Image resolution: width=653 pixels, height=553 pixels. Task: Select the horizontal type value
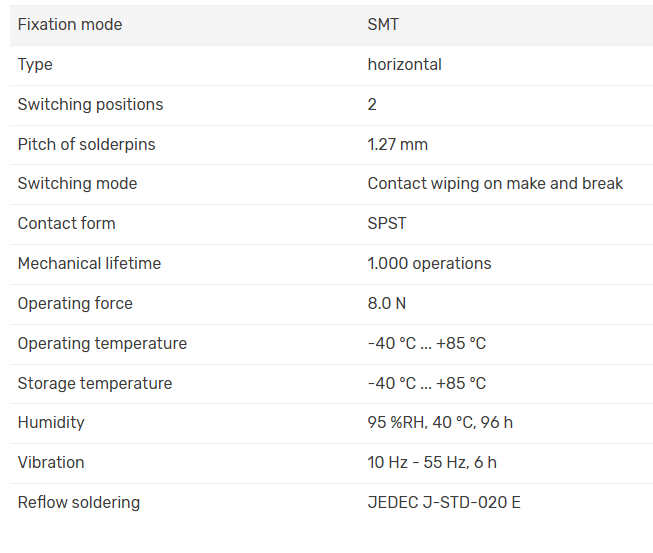[x=404, y=65]
